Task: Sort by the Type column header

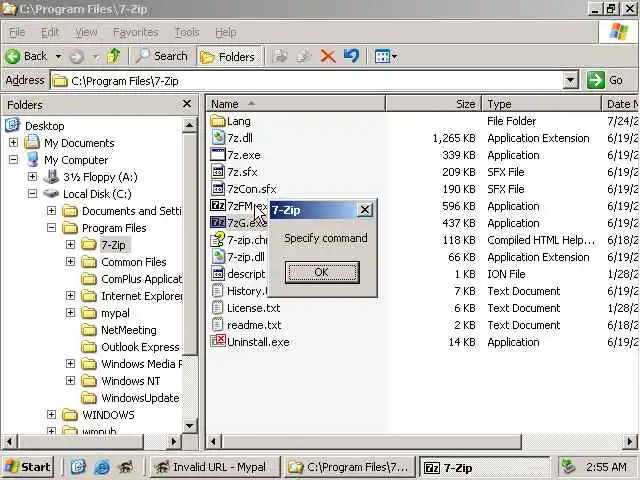Action: (542, 104)
